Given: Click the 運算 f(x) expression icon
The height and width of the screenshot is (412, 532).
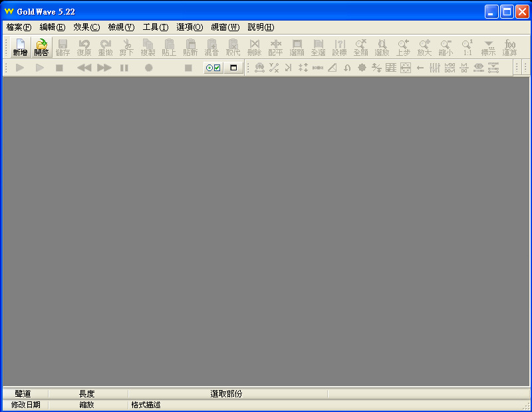Looking at the screenshot, I should [x=509, y=47].
